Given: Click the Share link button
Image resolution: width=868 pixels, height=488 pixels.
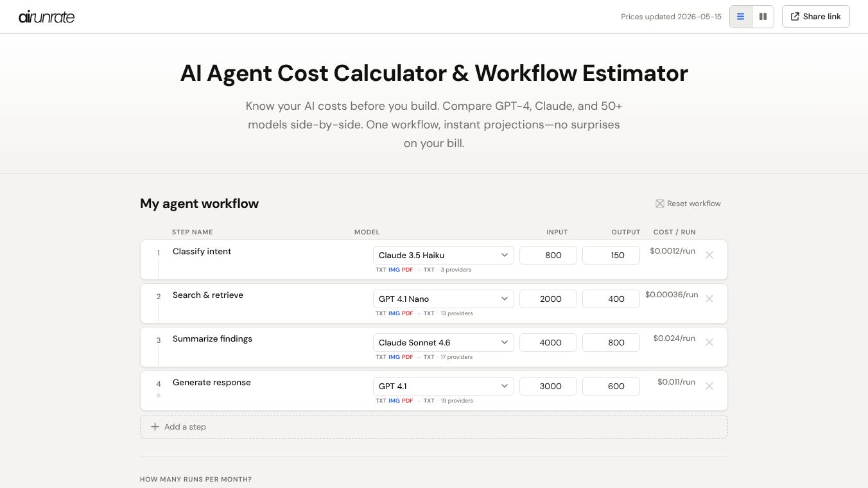Looking at the screenshot, I should click(816, 17).
